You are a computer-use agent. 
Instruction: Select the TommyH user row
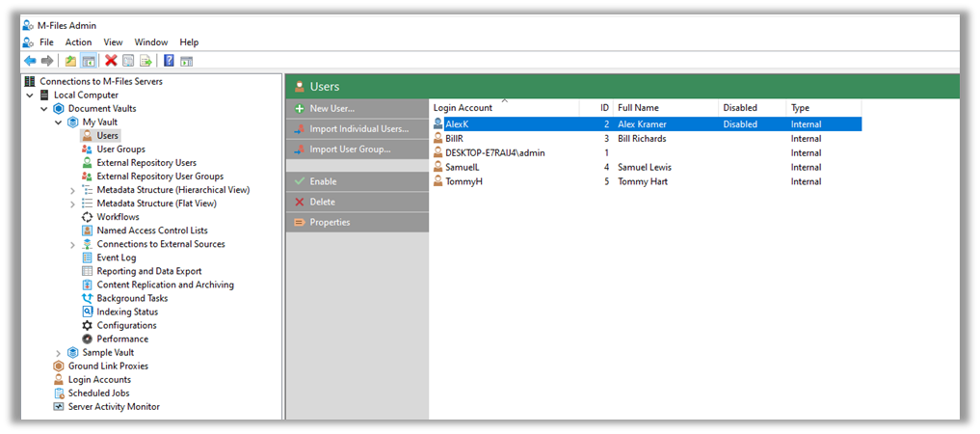(x=647, y=181)
